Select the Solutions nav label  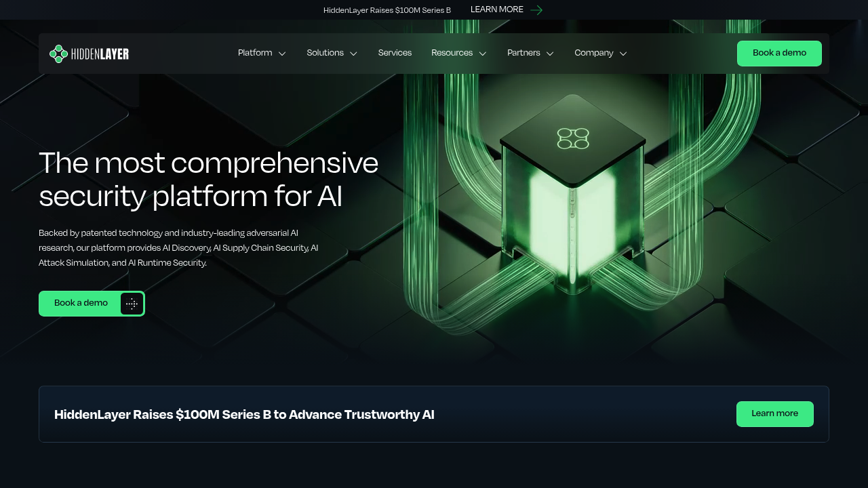pos(325,53)
